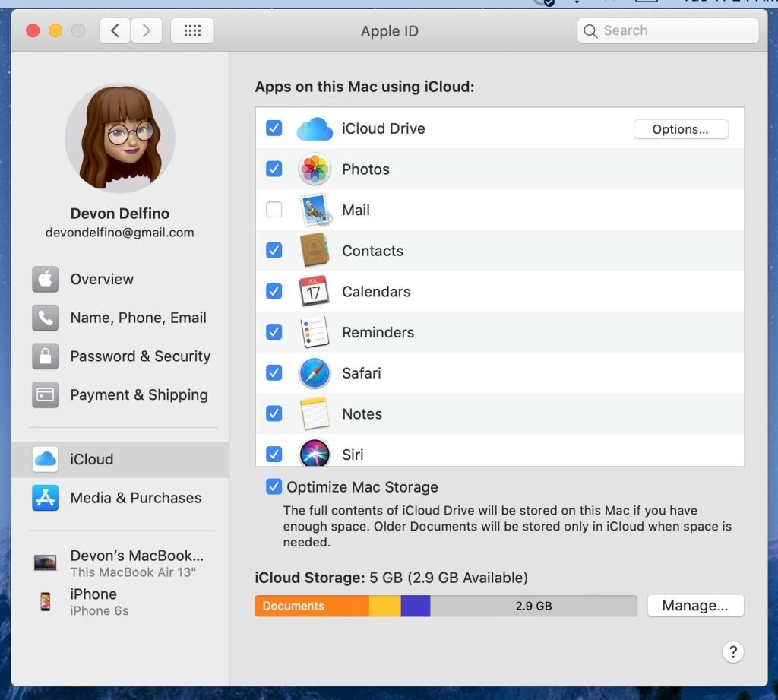This screenshot has width=778, height=700.
Task: Click the Apple ID window title
Action: click(x=390, y=30)
